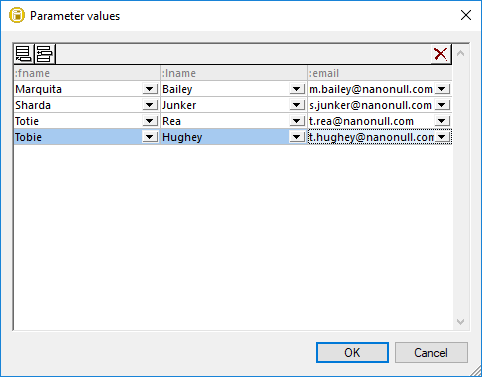The width and height of the screenshot is (482, 377).
Task: Close the Parameter values dialog
Action: pos(466,15)
